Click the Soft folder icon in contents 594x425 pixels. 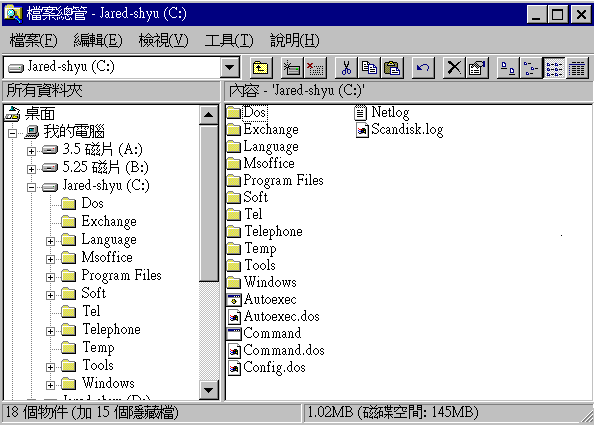(x=234, y=198)
